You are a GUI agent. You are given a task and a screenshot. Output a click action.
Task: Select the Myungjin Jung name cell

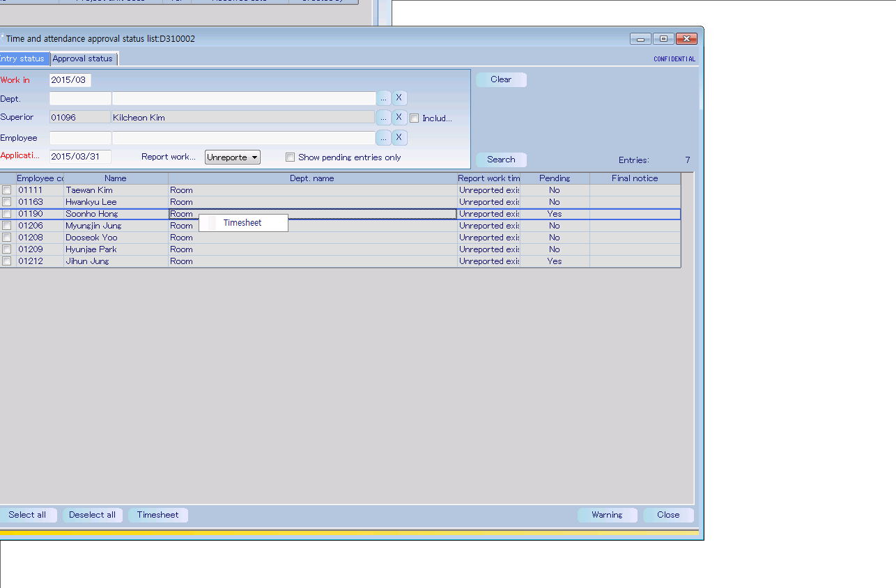click(x=116, y=226)
